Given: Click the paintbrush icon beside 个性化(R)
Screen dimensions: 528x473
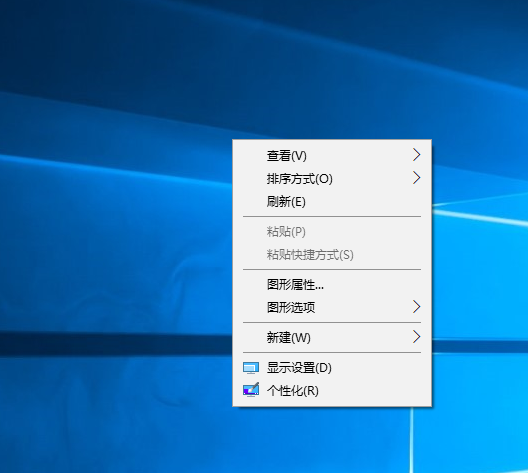Looking at the screenshot, I should click(x=251, y=390).
